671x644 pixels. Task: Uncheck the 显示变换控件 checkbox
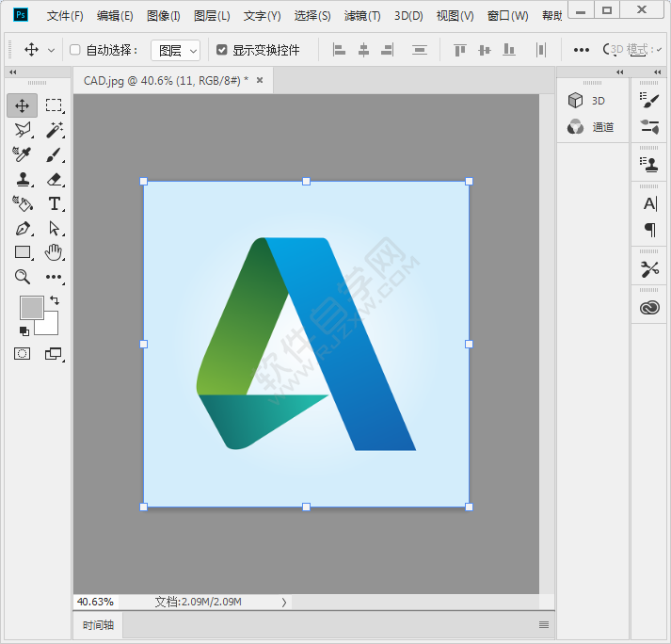tap(221, 50)
